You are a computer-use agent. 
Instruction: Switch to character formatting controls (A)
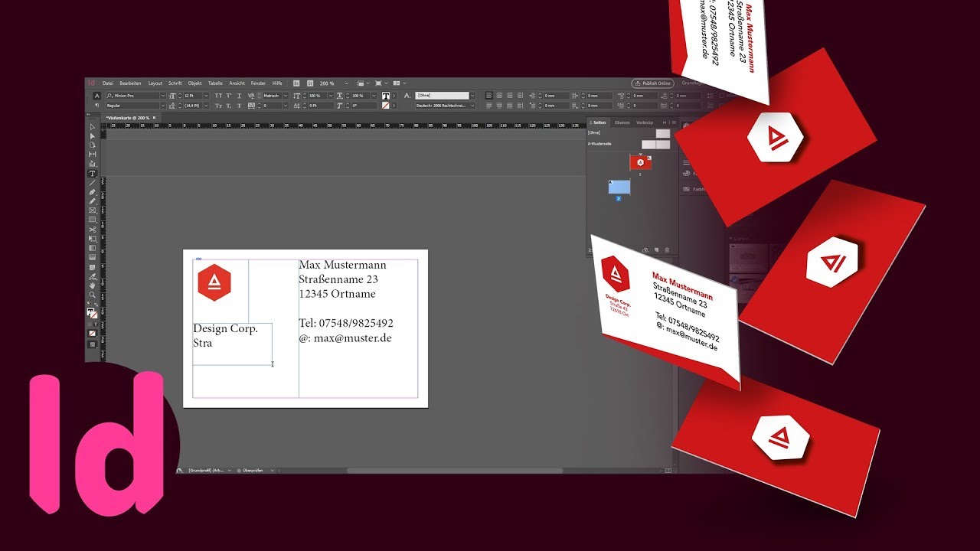(x=97, y=96)
